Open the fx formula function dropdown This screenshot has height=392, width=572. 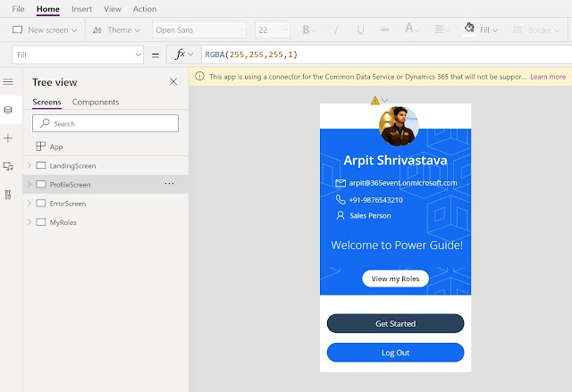tap(184, 54)
